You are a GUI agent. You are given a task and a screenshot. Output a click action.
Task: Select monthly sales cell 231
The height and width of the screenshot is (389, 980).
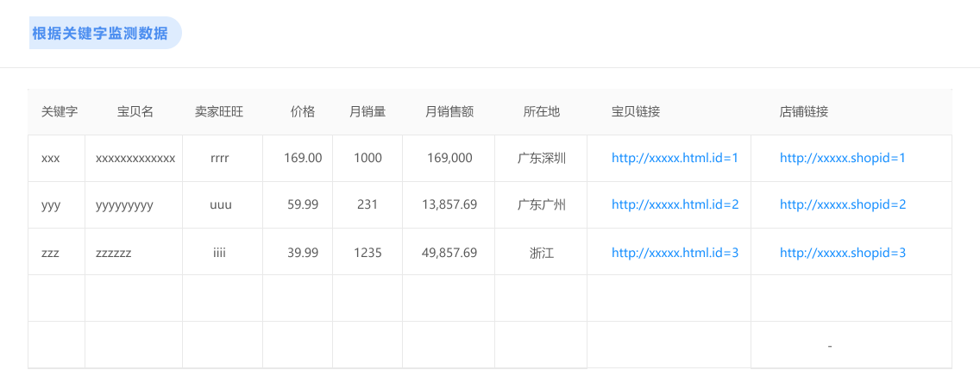coord(367,204)
